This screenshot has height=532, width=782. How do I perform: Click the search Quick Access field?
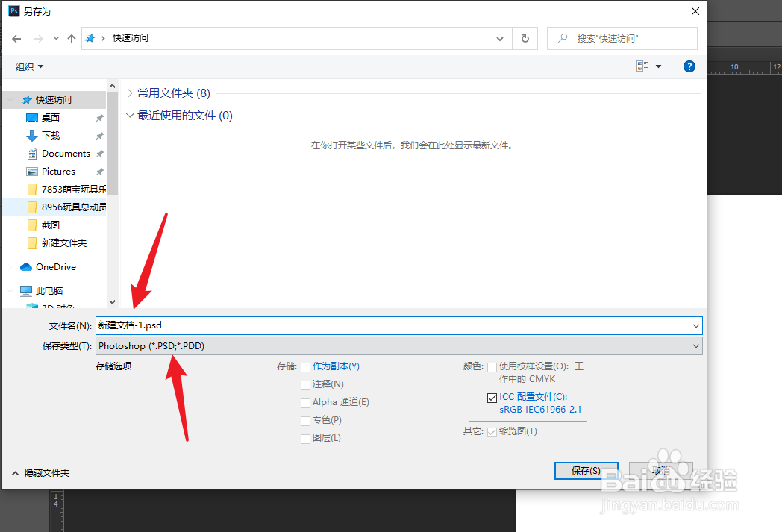click(622, 38)
